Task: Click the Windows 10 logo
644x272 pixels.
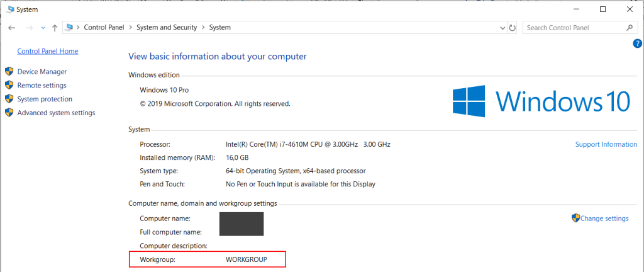Action: [x=541, y=100]
